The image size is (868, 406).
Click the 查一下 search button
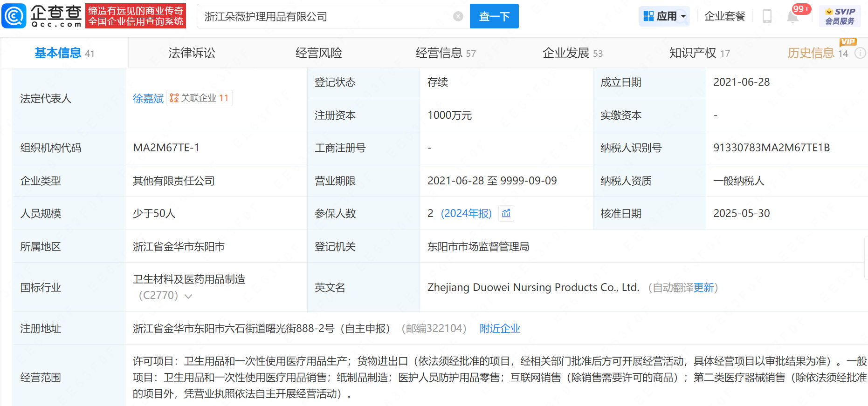494,16
